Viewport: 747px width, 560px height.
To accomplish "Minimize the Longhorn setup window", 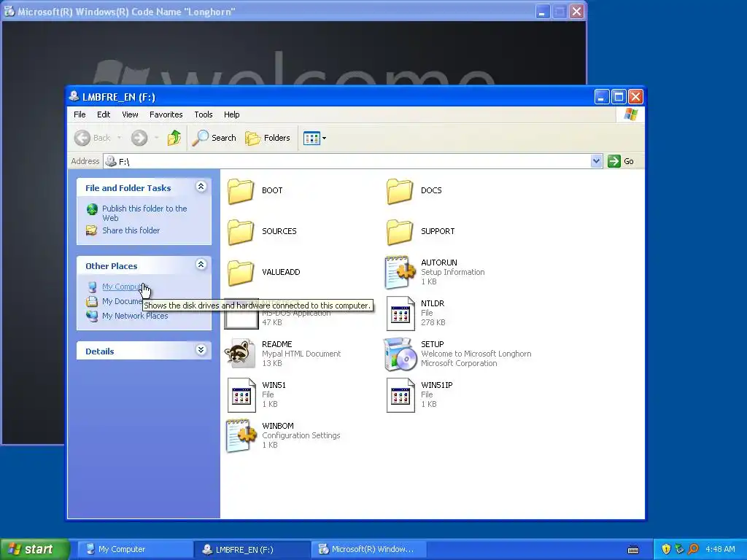I will click(542, 12).
